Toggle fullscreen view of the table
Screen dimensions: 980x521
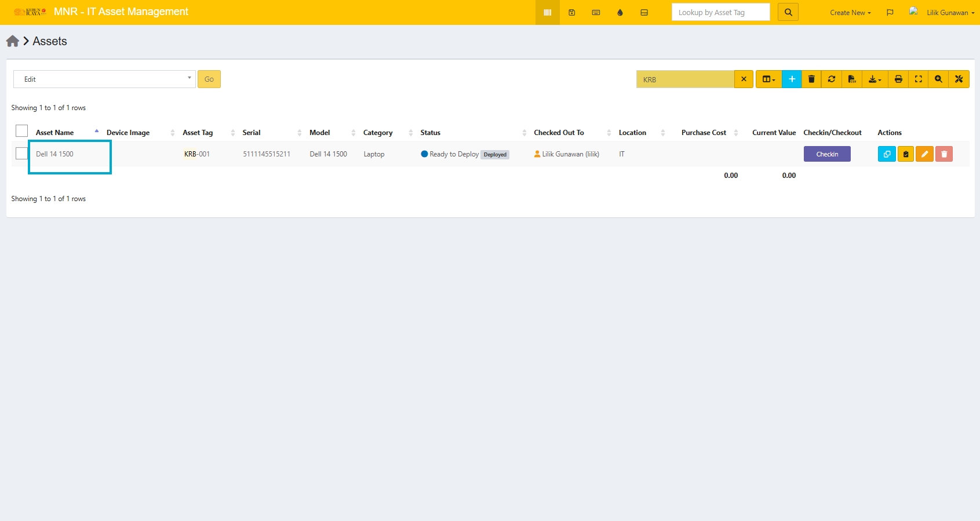[x=919, y=79]
